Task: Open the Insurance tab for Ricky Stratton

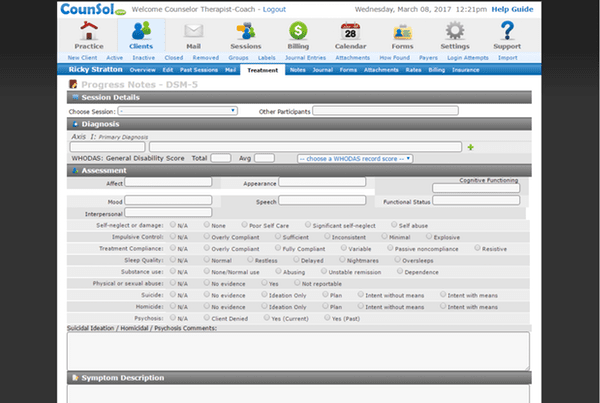Action: [465, 70]
